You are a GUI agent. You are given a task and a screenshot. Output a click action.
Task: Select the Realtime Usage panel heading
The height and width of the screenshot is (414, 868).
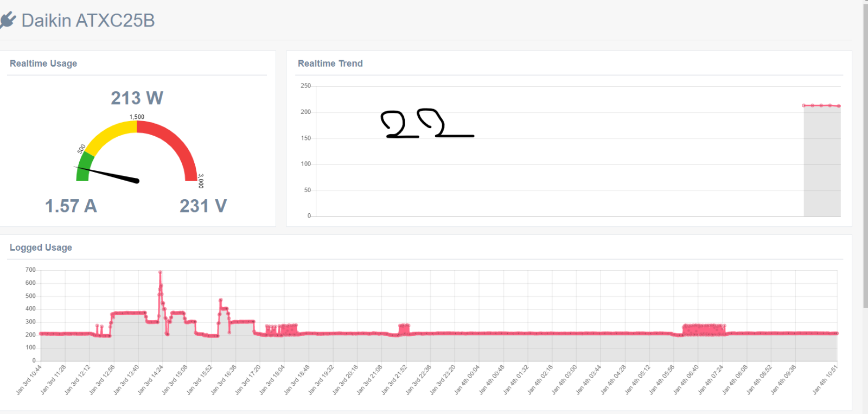43,63
